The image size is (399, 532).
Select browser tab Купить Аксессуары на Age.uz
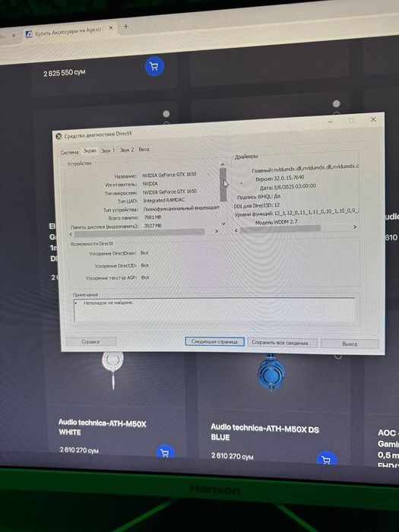(x=68, y=32)
